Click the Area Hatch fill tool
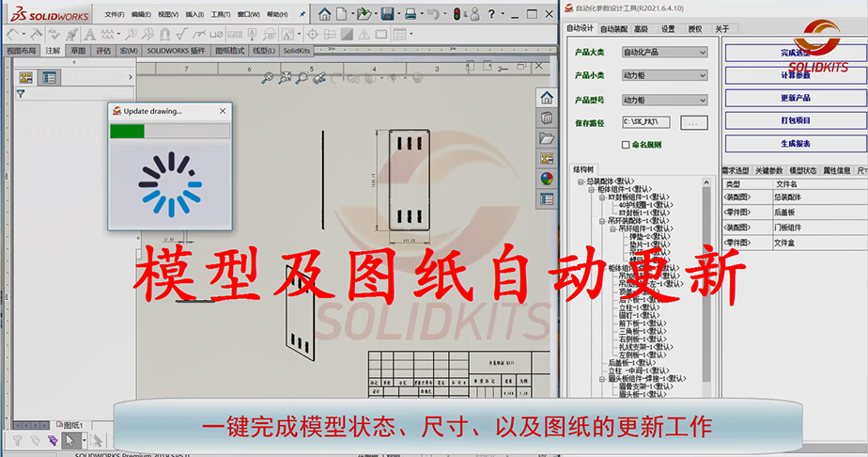This screenshot has width=868, height=457. [x=347, y=35]
